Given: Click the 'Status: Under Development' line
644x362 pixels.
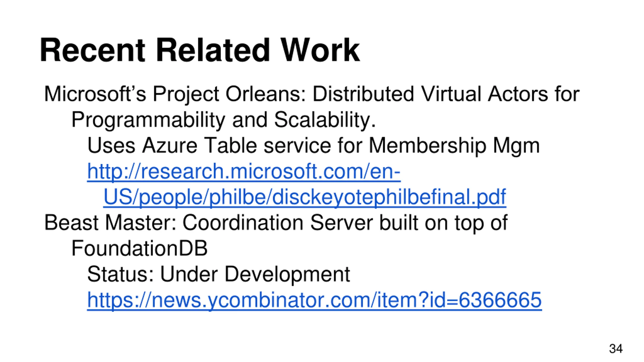Looking at the screenshot, I should pyautogui.click(x=218, y=274).
